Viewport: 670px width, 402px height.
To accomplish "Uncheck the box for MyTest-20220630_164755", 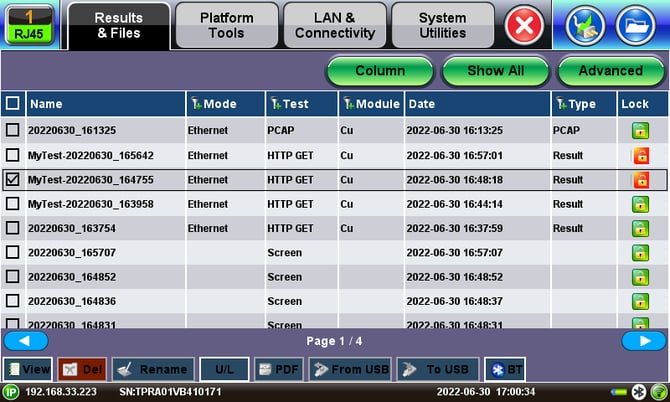I will coord(12,179).
